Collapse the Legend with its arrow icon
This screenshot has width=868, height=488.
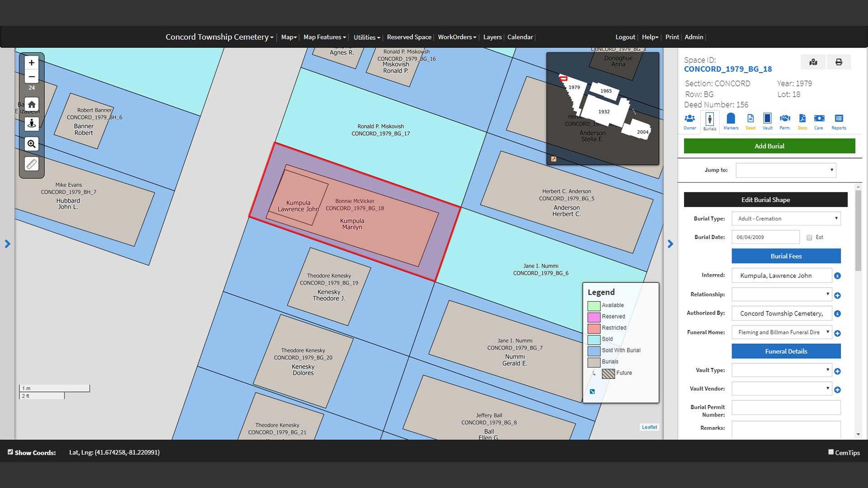coord(592,392)
